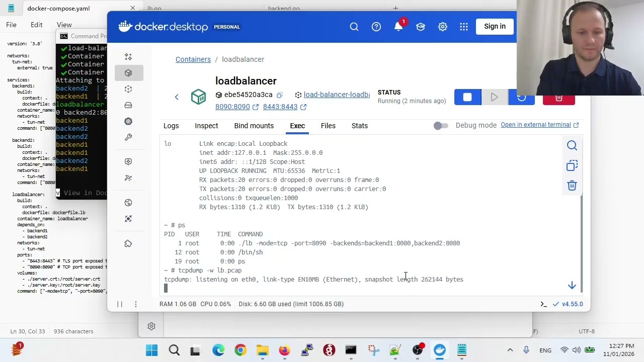Open the load-balancer-loadbalancer image link

coord(337,95)
